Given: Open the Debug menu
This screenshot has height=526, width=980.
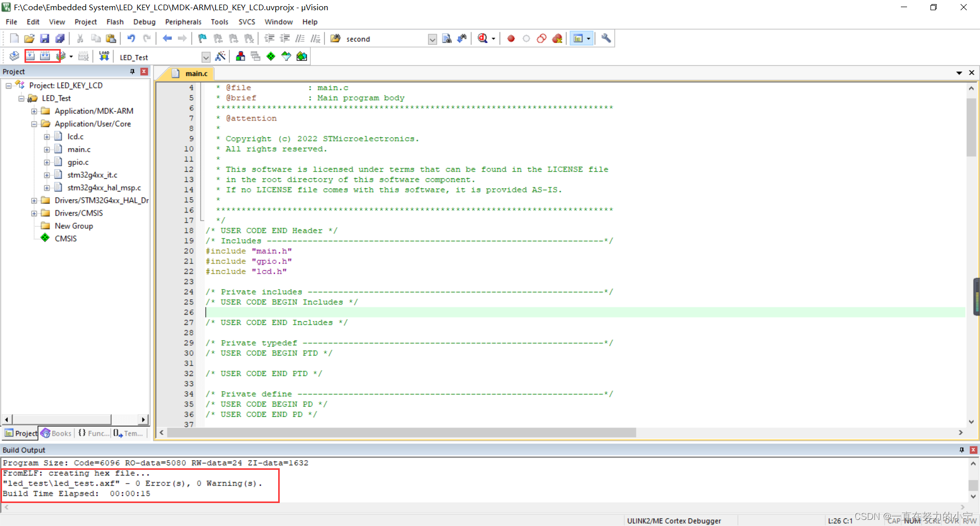Looking at the screenshot, I should click(x=144, y=22).
